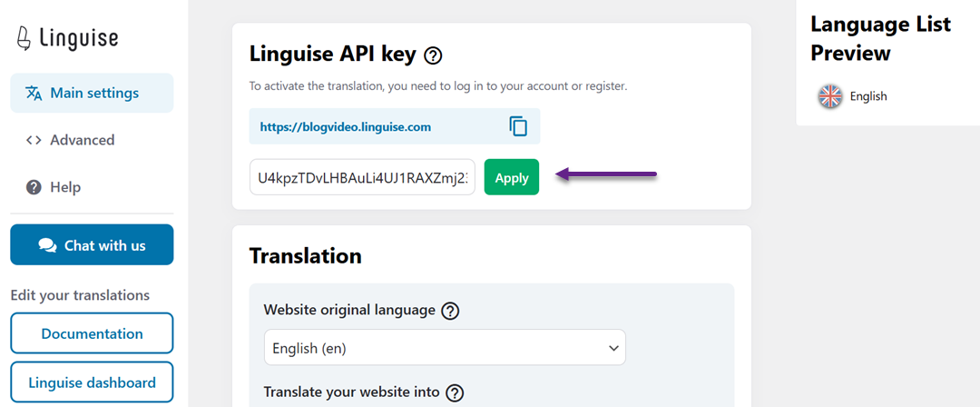
Task: Copy the blogvideo.linguise.com URL with the copy icon
Action: [x=518, y=126]
